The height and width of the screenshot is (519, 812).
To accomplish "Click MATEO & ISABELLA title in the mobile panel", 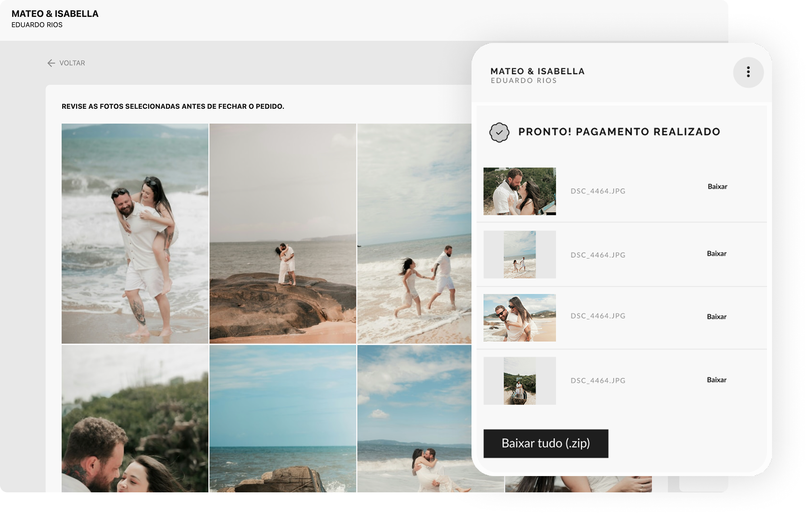I will click(537, 71).
